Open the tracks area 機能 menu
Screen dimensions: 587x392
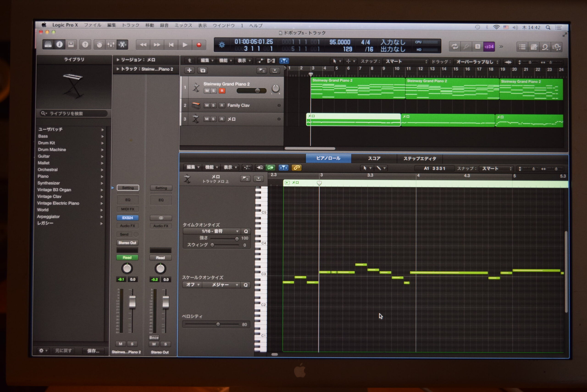coord(225,60)
